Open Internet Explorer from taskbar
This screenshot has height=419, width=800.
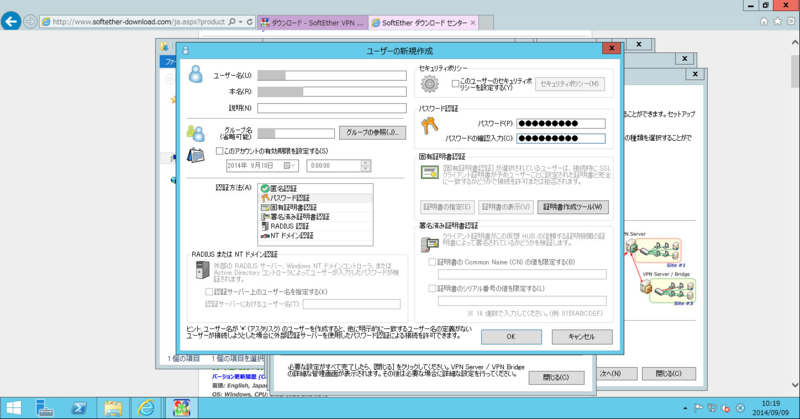[x=146, y=408]
